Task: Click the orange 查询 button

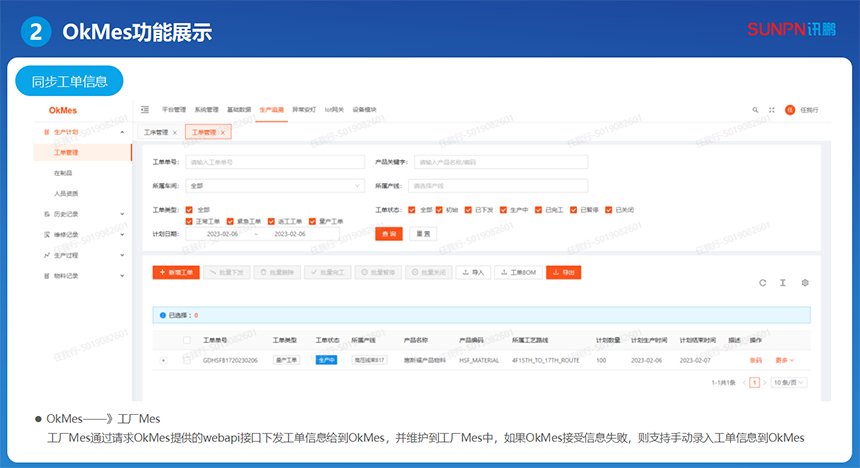Action: (388, 233)
